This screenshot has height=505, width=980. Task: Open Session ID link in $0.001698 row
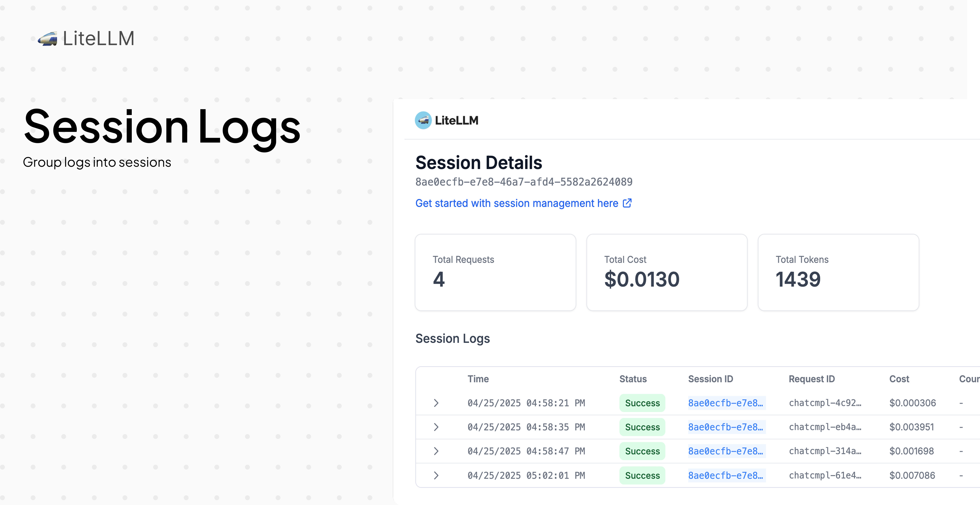click(725, 451)
